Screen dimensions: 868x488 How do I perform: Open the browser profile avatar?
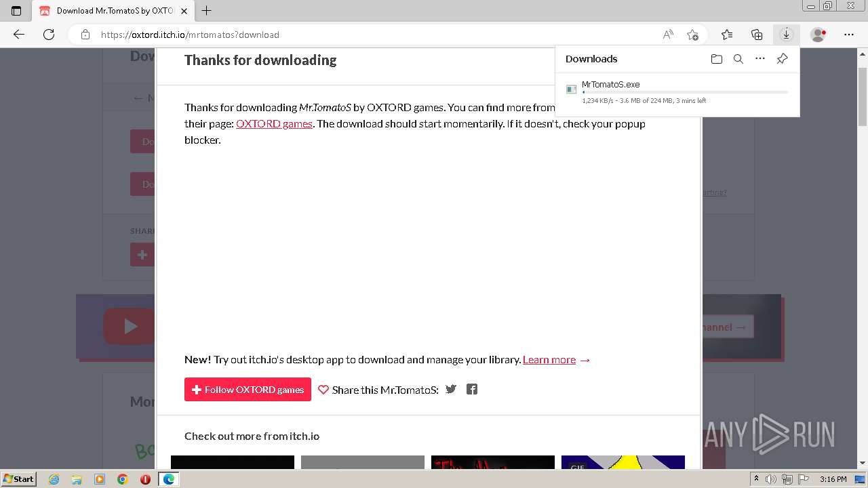click(818, 35)
